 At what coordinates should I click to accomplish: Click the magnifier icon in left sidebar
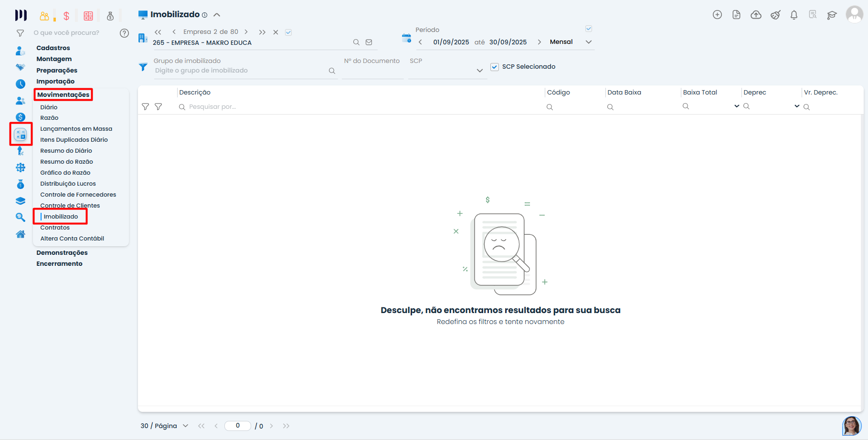point(20,217)
